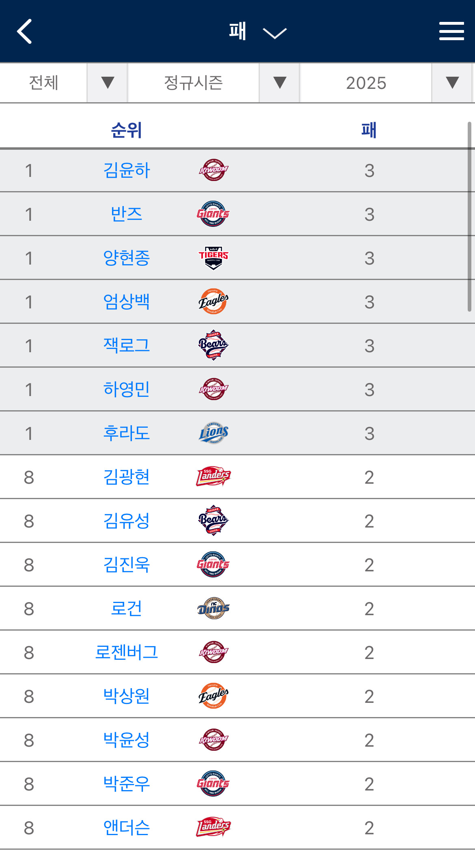Open 앤더슨's player page
The height and width of the screenshot is (868, 475).
tap(127, 827)
